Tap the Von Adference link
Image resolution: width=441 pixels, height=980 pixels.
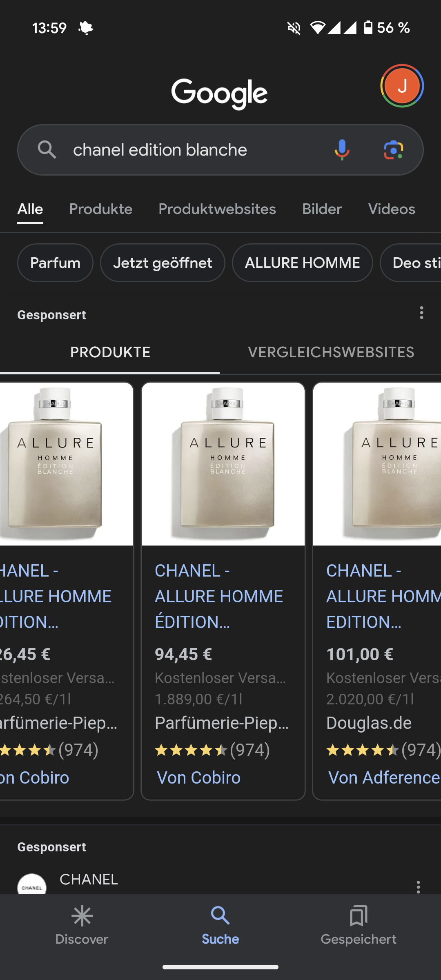(384, 778)
